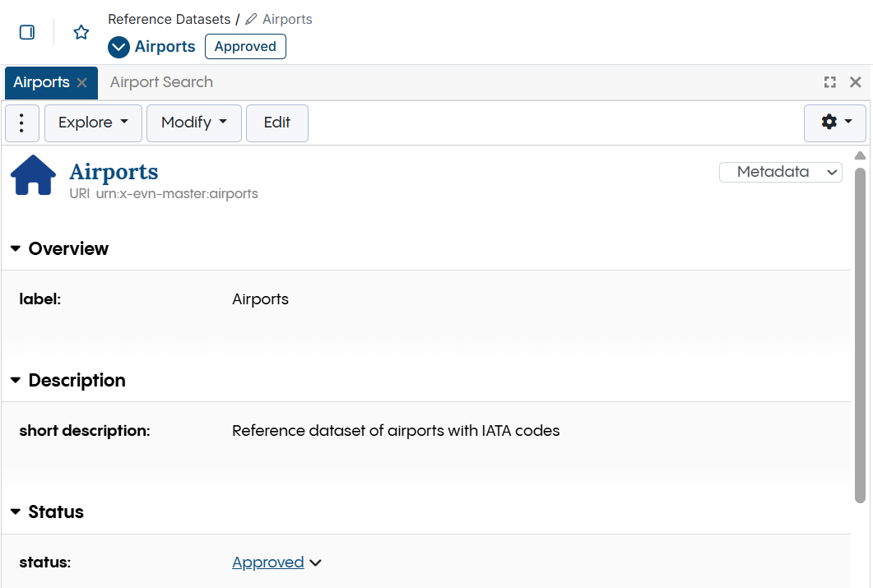Screen dimensions: 873x588
Task: Toggle the sidebar panel icon
Action: [26, 32]
